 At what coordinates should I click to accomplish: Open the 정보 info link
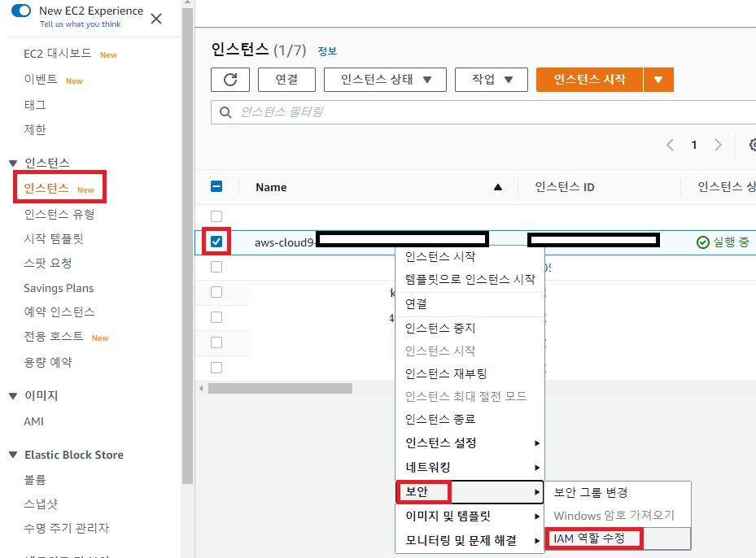point(327,51)
